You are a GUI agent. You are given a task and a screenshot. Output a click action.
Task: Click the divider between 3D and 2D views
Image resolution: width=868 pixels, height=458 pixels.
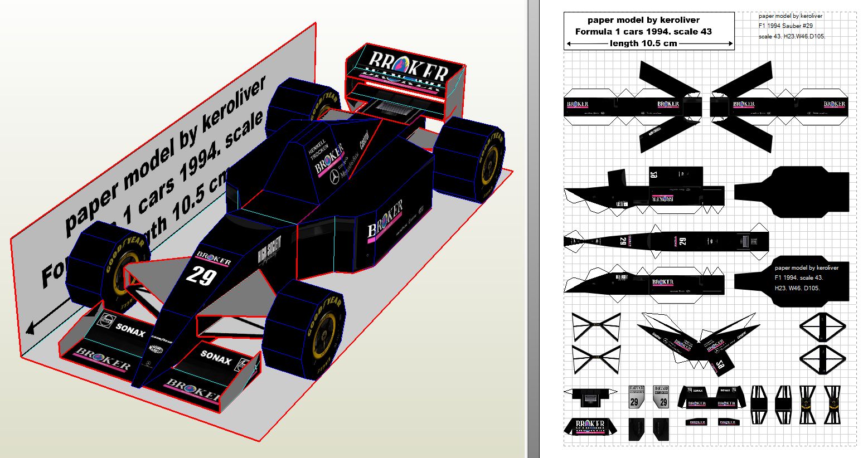pyautogui.click(x=532, y=229)
